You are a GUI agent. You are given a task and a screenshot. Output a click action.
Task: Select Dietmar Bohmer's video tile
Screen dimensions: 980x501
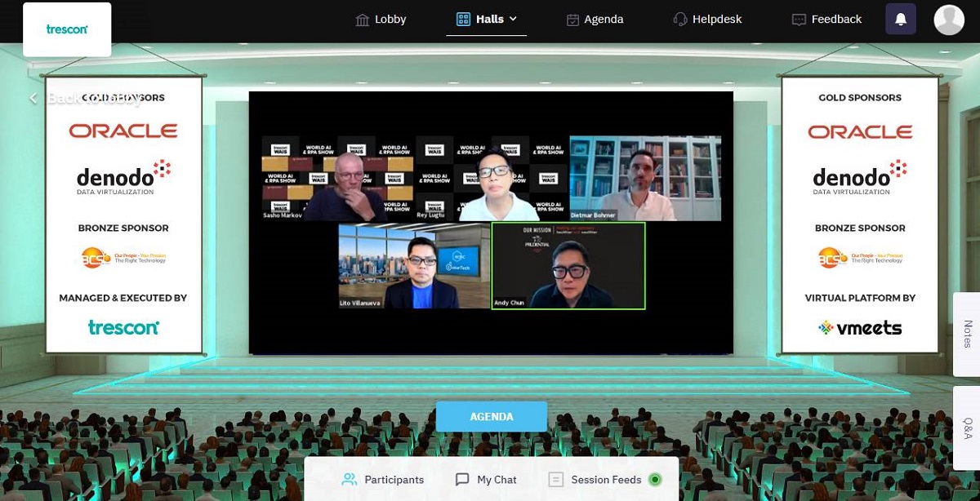pos(645,178)
